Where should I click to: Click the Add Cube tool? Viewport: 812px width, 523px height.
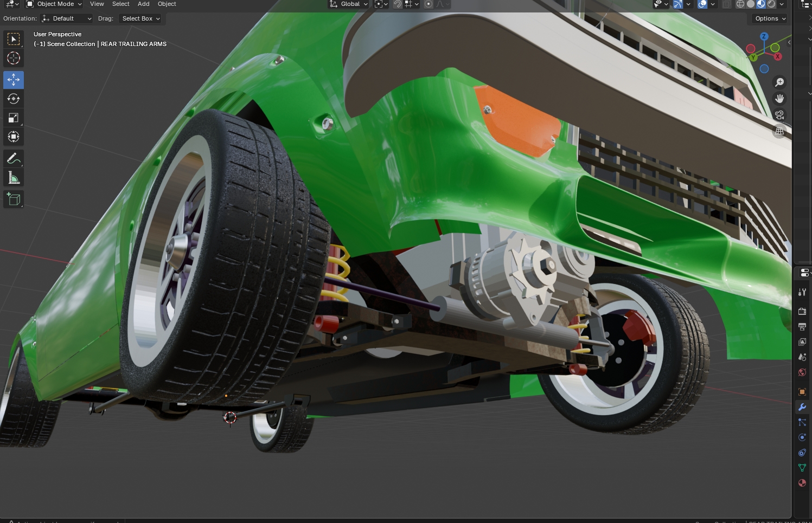(14, 199)
